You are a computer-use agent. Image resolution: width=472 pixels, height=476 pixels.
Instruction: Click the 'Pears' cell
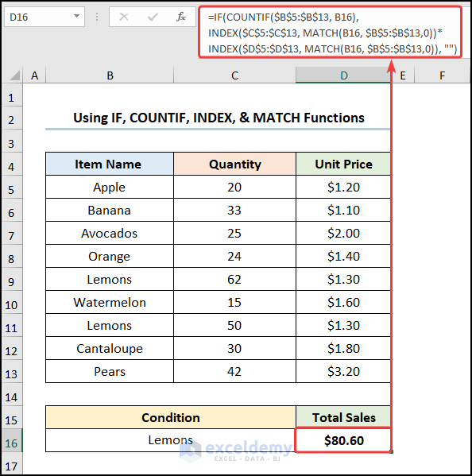[110, 372]
